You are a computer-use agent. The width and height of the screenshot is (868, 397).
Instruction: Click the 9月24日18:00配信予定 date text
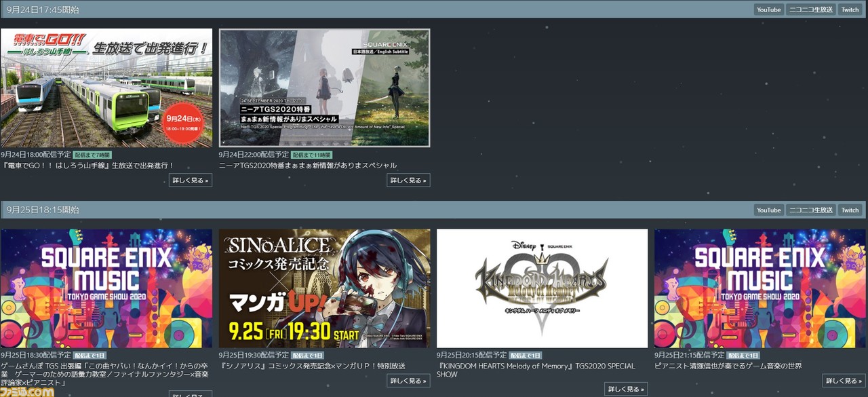coord(35,155)
